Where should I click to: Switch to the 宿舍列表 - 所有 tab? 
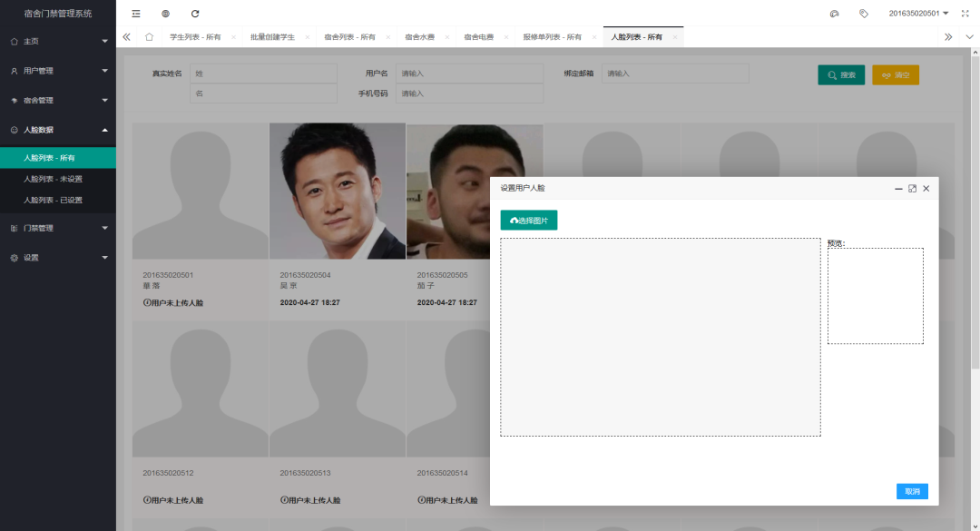point(349,37)
